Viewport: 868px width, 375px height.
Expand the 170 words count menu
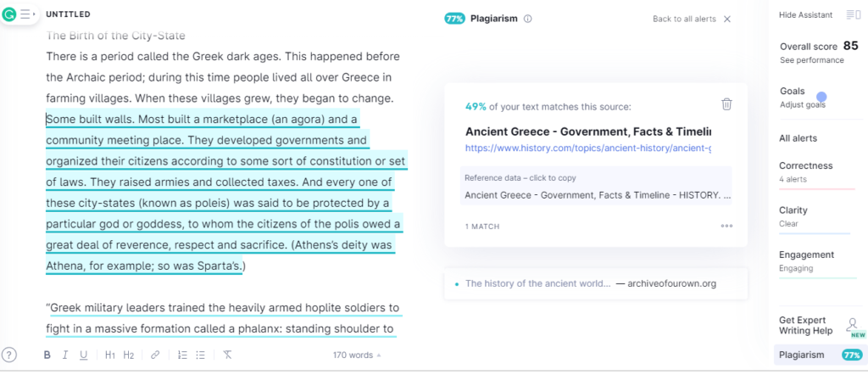pos(356,355)
